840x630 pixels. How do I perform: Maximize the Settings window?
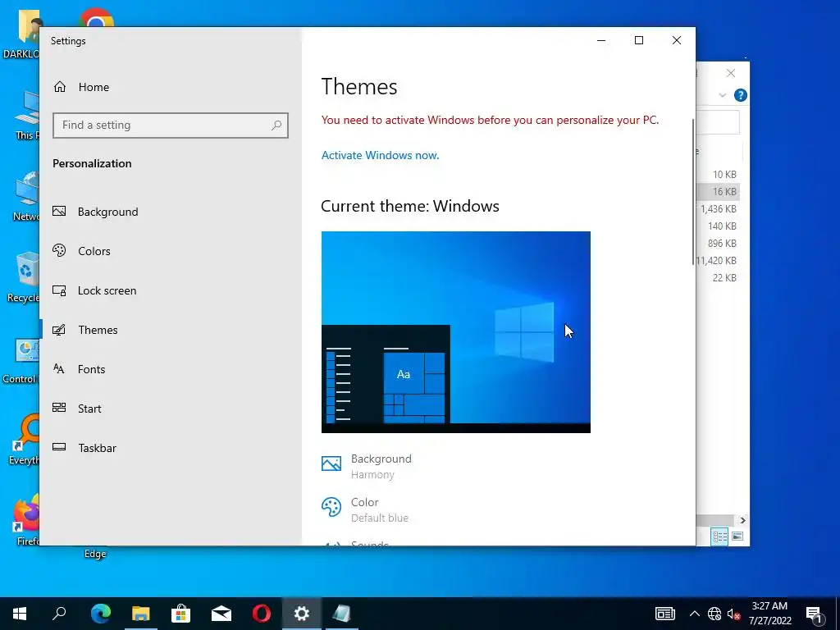tap(638, 41)
